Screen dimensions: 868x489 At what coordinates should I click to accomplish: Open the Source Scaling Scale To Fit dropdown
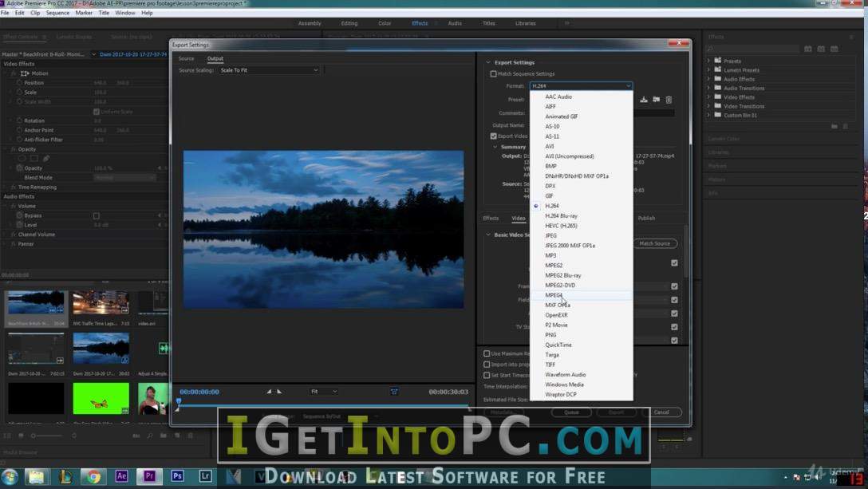(x=269, y=70)
